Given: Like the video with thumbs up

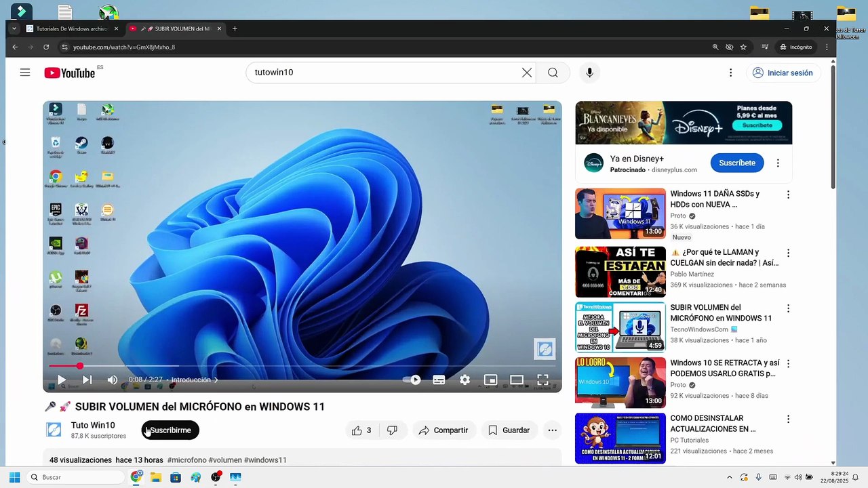Looking at the screenshot, I should pos(362,430).
